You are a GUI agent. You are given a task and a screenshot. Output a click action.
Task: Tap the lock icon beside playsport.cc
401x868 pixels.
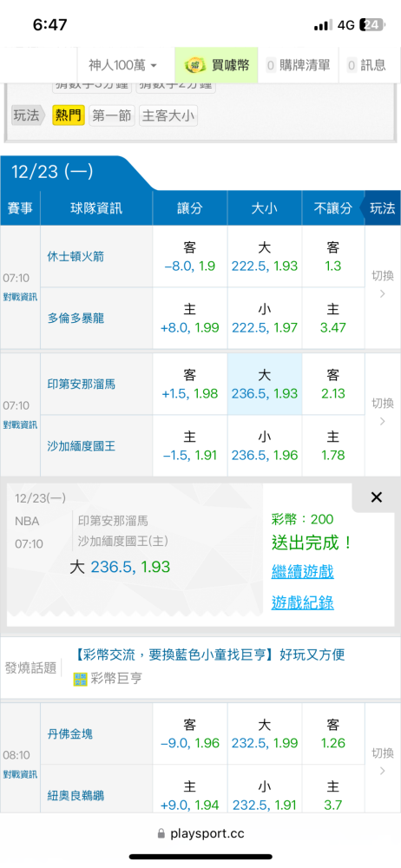[x=161, y=833]
